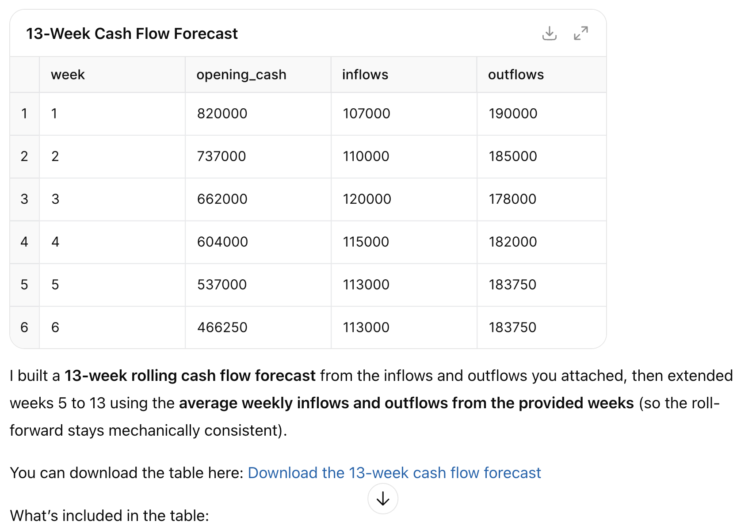Click outflows cell 178000
Screen dimensions: 756x532
[512, 199]
